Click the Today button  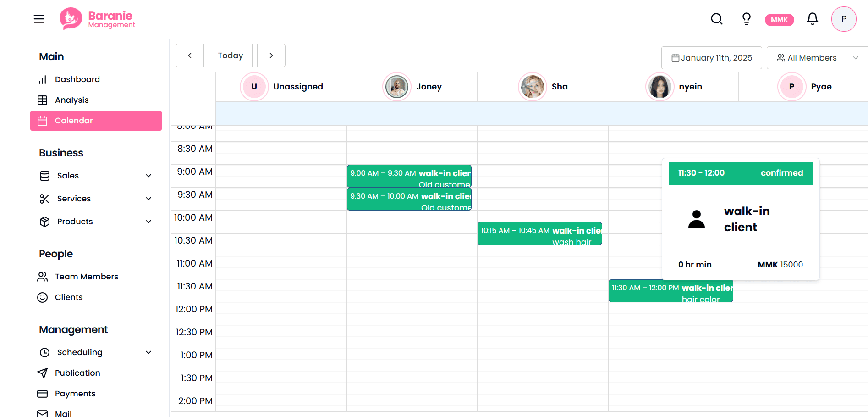[x=230, y=55]
